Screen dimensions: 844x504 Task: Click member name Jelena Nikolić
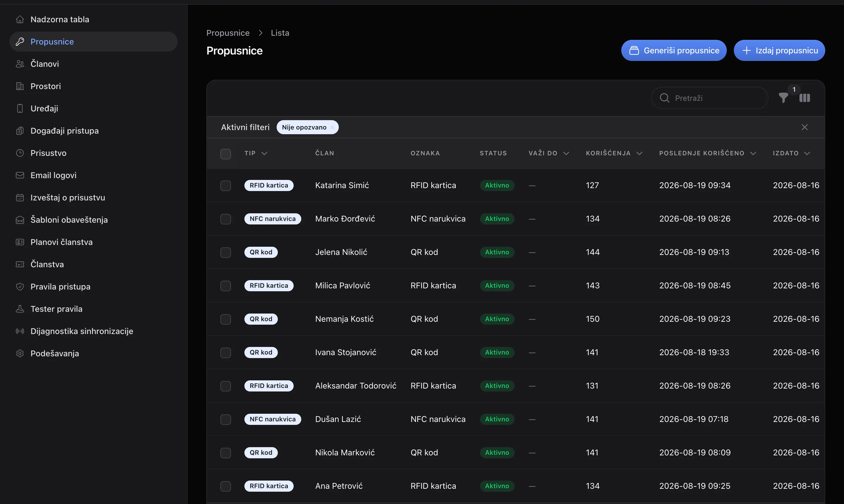341,252
